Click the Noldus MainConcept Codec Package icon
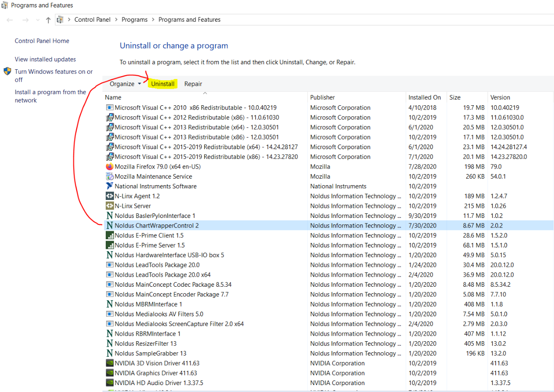 tap(109, 284)
